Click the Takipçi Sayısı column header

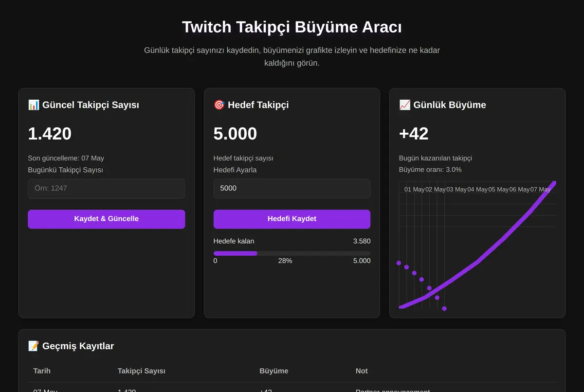click(142, 371)
